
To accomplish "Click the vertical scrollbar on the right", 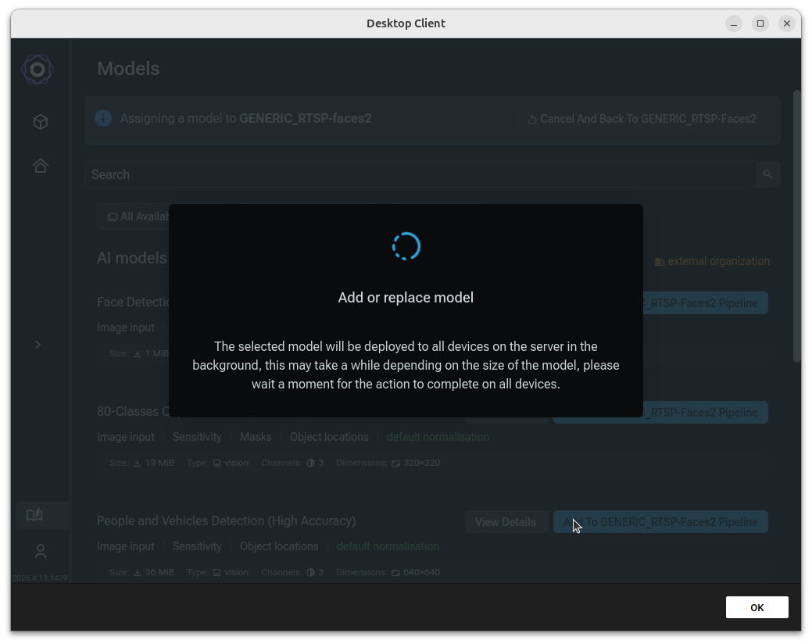I will [796, 226].
